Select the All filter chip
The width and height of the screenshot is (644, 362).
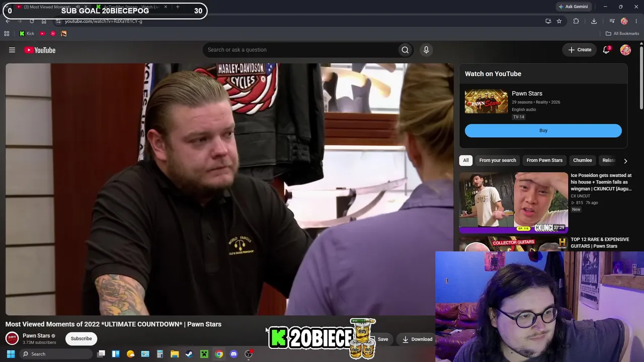466,160
